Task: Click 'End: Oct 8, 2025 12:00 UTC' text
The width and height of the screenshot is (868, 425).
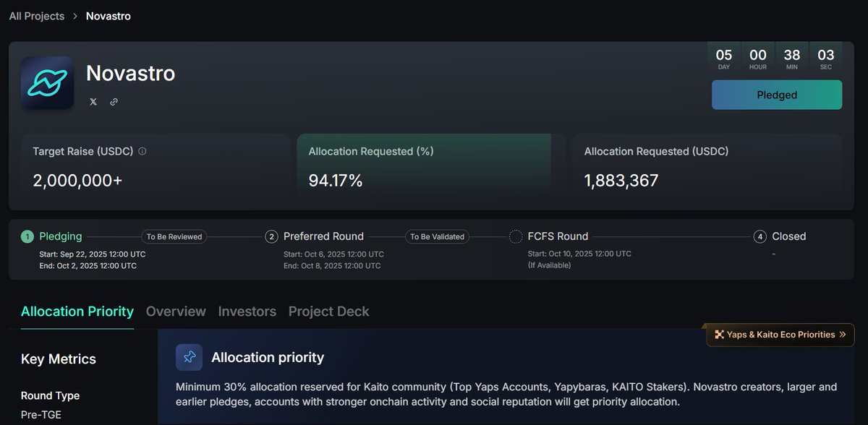Action: (x=332, y=265)
